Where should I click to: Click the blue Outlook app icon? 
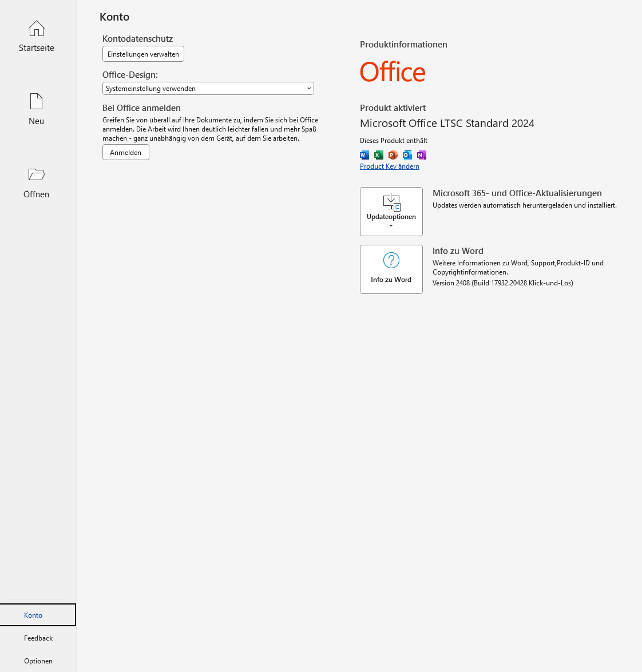[x=407, y=155]
